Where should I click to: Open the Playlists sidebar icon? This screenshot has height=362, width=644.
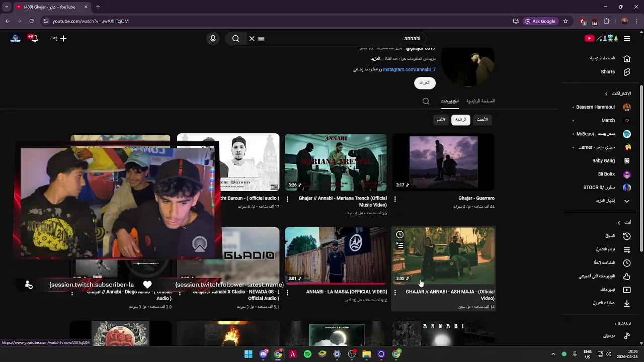click(x=627, y=249)
